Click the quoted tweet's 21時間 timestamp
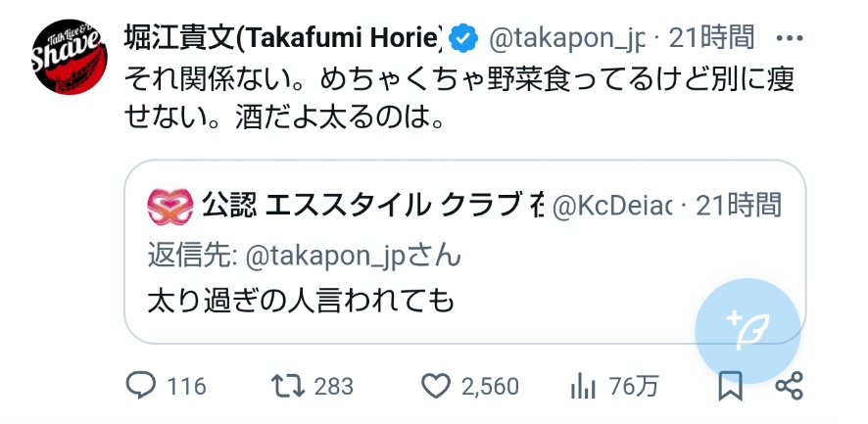Image resolution: width=868 pixels, height=424 pixels. tap(739, 206)
